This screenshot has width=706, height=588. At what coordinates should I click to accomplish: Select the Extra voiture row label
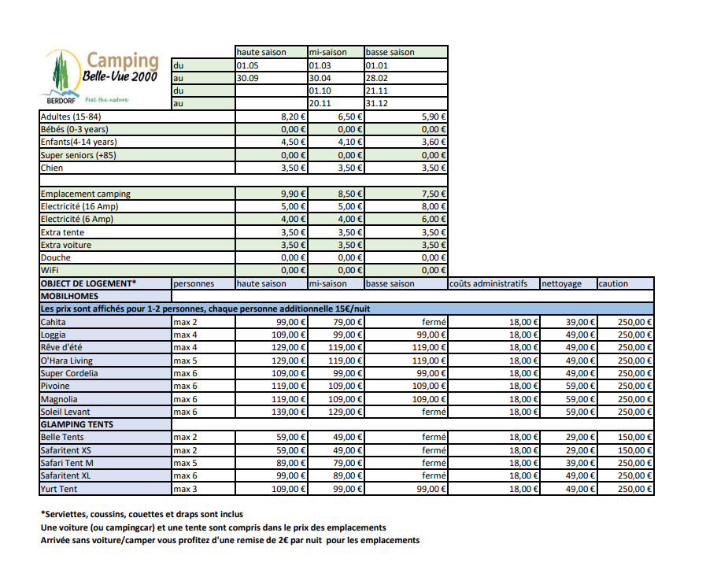point(66,245)
